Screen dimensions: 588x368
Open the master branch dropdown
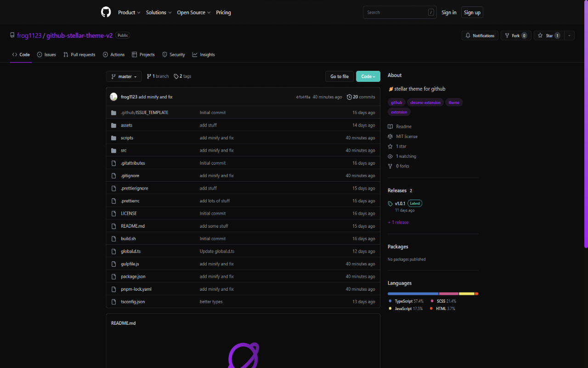tap(124, 76)
